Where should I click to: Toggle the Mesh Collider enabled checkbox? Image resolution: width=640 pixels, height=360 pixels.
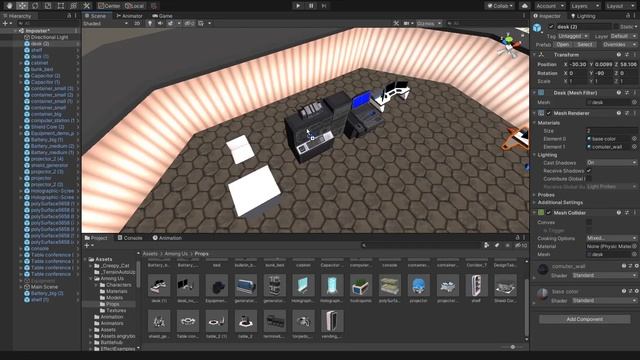[549, 213]
